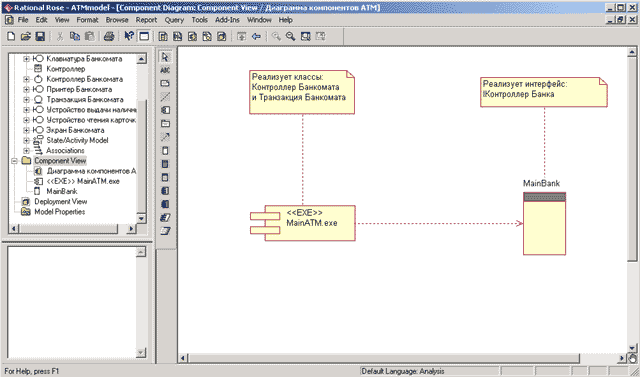Open the Browse menu
The width and height of the screenshot is (640, 377).
[x=117, y=20]
